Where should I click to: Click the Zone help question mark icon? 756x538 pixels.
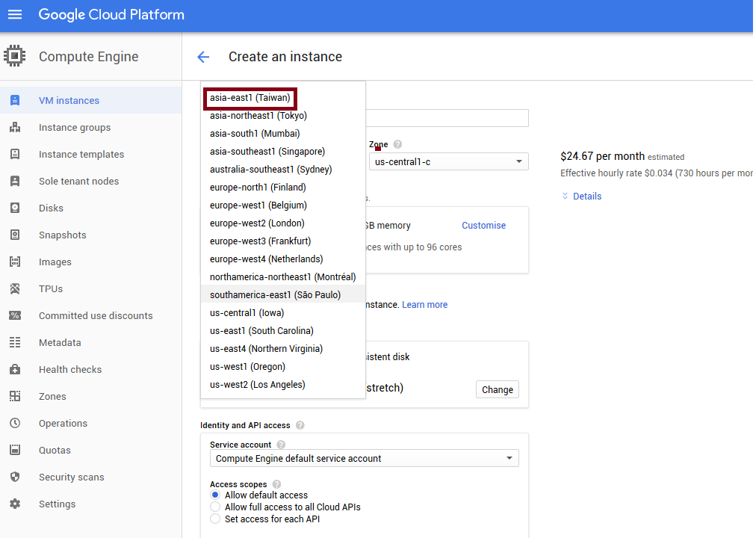(397, 144)
